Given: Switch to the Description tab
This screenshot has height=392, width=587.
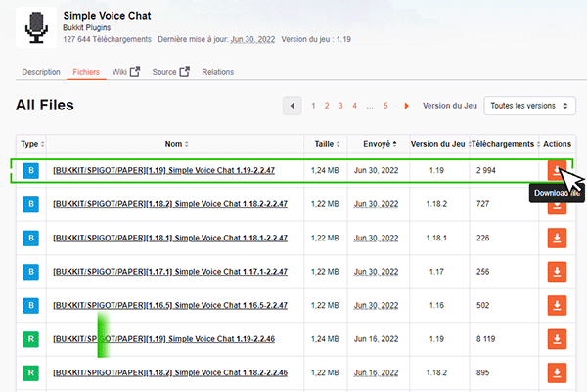Looking at the screenshot, I should (41, 72).
